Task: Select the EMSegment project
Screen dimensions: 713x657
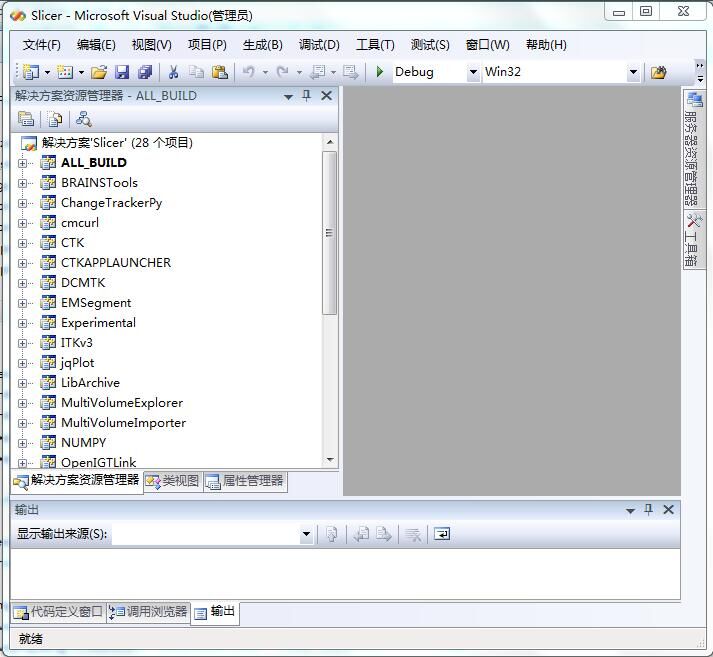Action: click(96, 303)
